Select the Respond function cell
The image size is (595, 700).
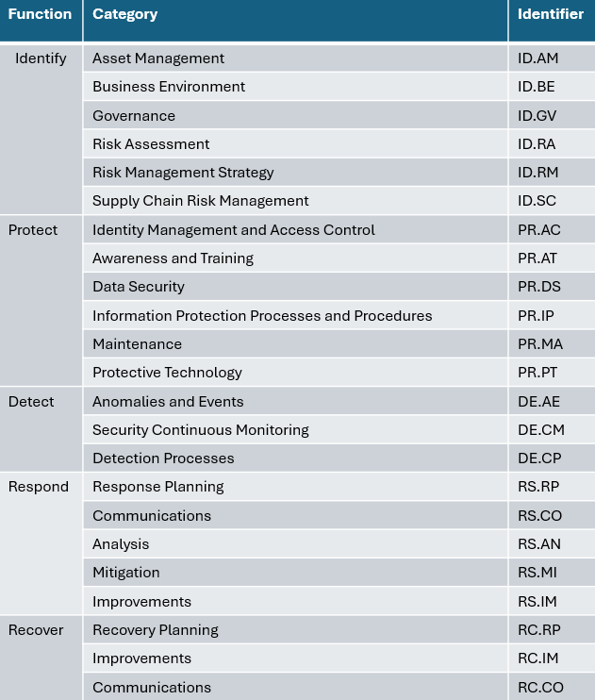pos(41,543)
